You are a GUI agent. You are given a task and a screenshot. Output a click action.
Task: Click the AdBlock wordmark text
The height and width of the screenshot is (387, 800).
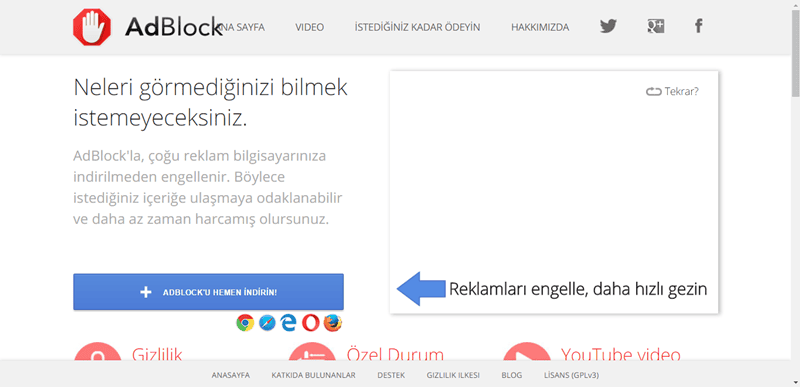(x=173, y=27)
